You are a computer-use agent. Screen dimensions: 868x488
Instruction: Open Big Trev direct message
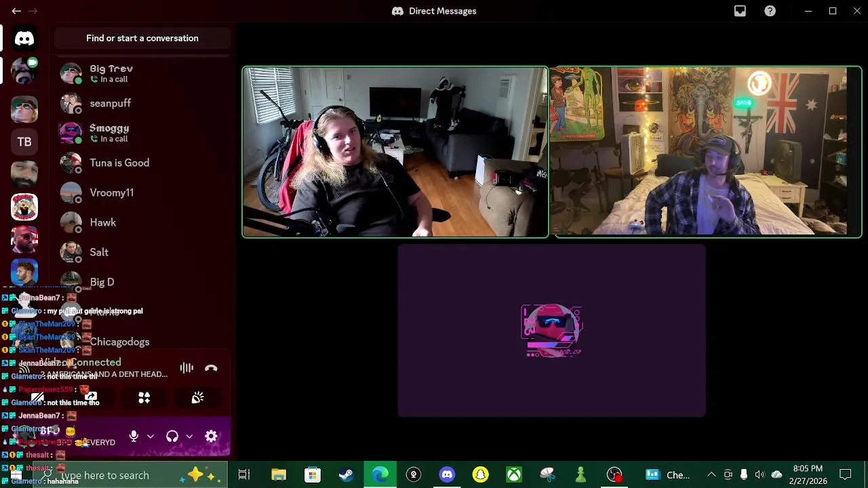click(x=142, y=73)
